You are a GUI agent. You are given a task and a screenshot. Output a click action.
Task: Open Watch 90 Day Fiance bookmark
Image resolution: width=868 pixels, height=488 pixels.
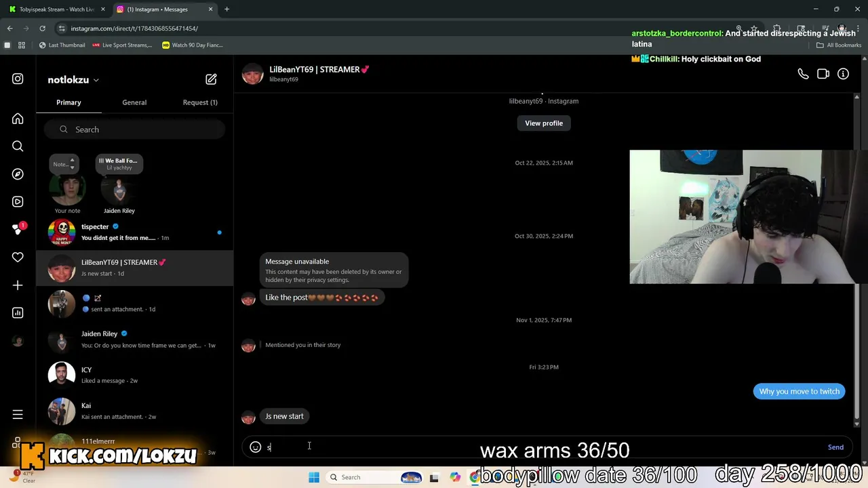pyautogui.click(x=193, y=45)
